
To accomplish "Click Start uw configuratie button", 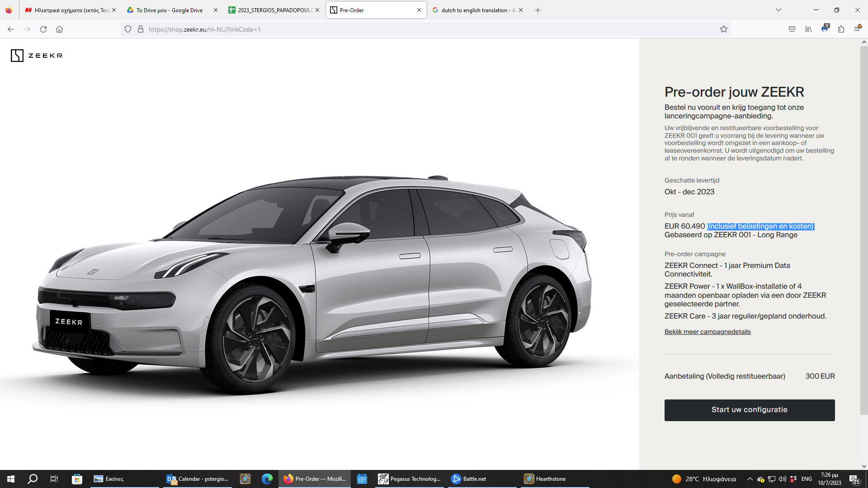I will [749, 410].
